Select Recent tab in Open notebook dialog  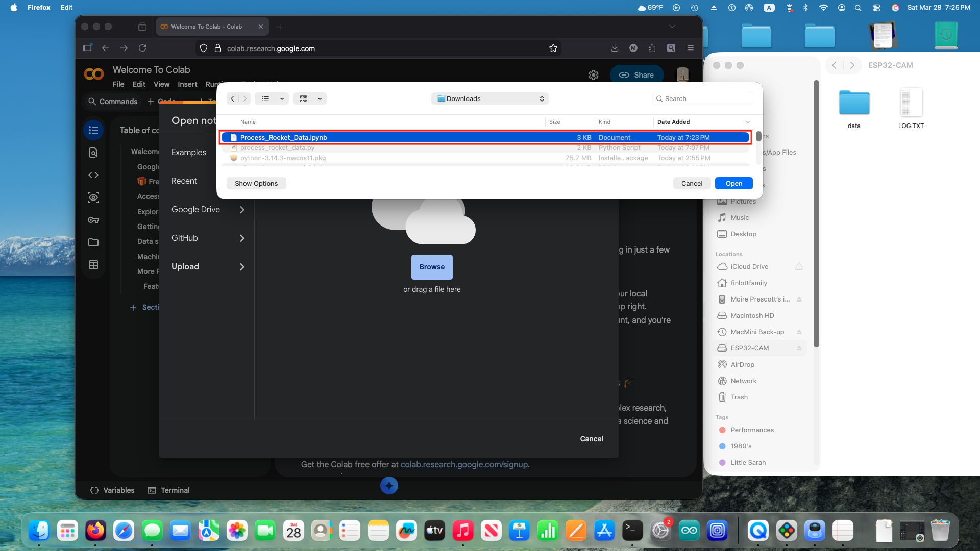pos(184,181)
